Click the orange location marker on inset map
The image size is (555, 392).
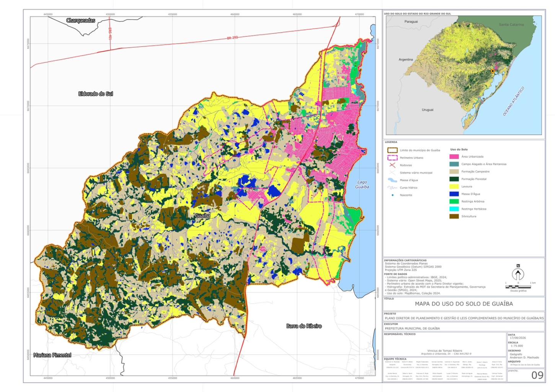pos(493,71)
